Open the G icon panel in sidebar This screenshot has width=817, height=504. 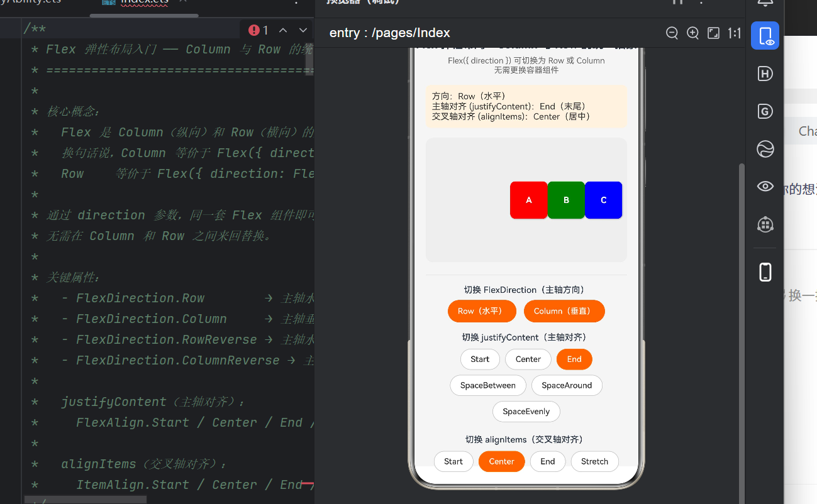pos(765,112)
